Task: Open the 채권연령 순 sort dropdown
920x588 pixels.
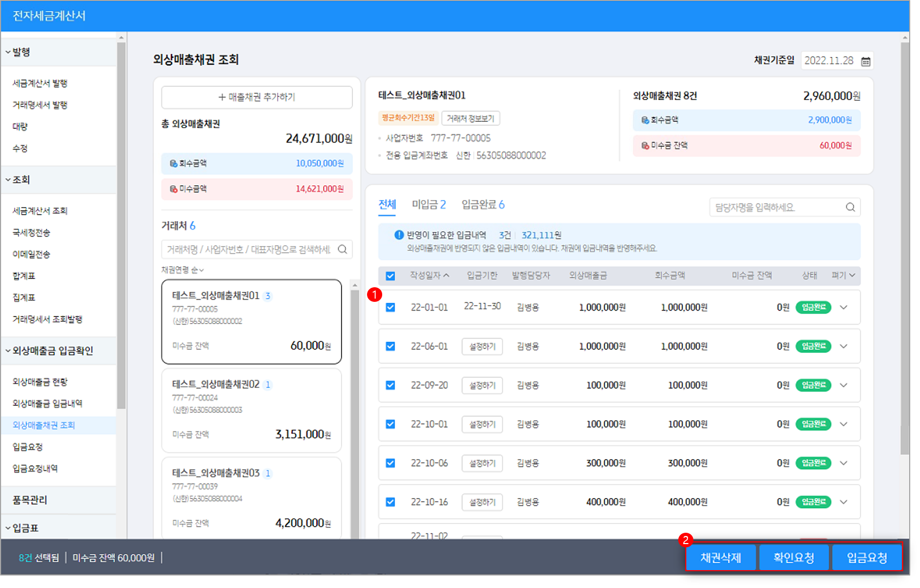Action: [x=183, y=270]
